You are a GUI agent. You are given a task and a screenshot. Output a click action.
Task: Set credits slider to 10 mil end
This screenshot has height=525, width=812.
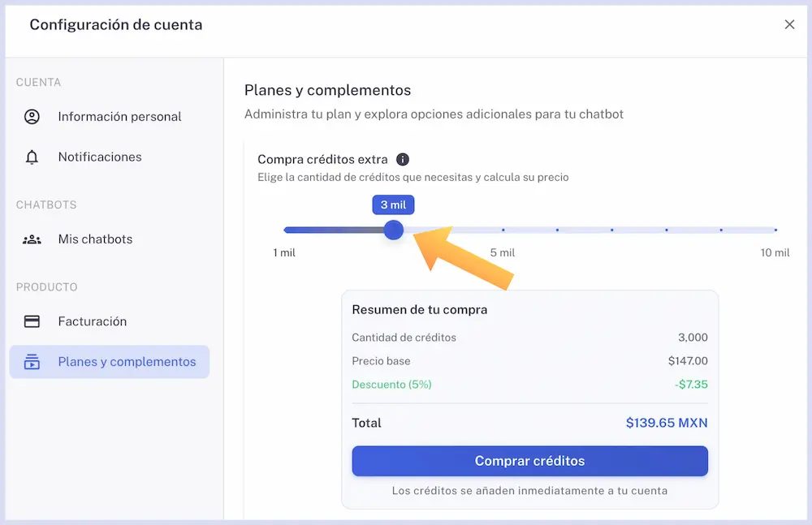[x=775, y=230]
